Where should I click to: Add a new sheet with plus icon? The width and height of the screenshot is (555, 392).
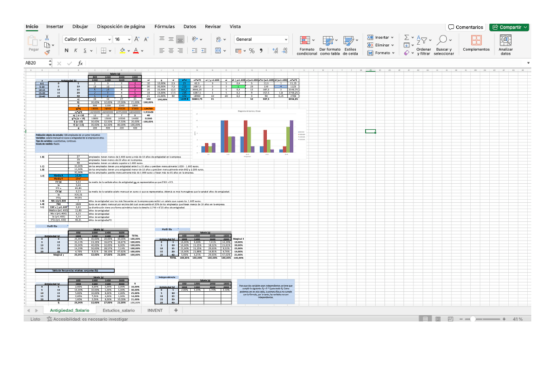tap(176, 310)
